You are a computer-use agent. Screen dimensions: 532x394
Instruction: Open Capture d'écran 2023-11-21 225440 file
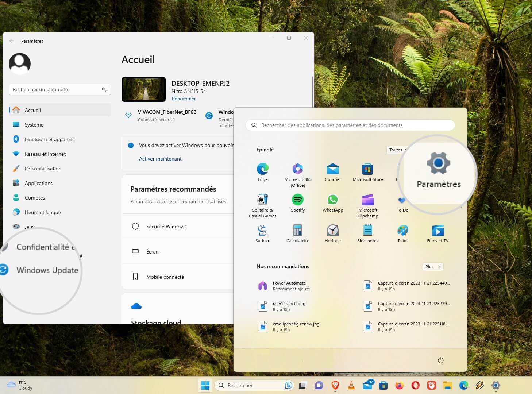coord(407,286)
